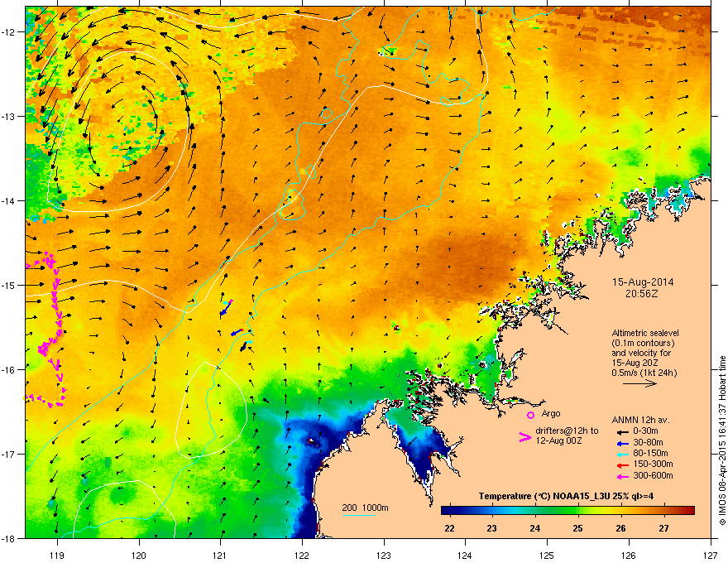Image resolution: width=728 pixels, height=563 pixels.
Task: Click the cyan 80-150m arrow legend symbol
Action: [x=623, y=454]
